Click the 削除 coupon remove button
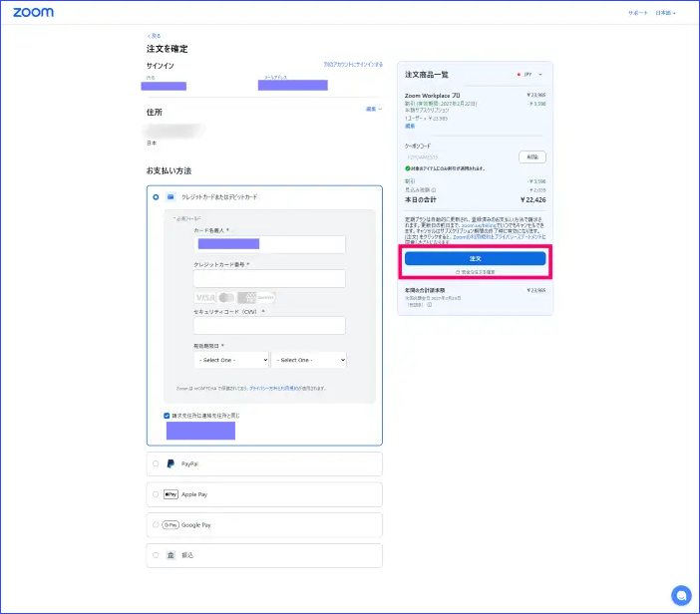 (x=531, y=156)
